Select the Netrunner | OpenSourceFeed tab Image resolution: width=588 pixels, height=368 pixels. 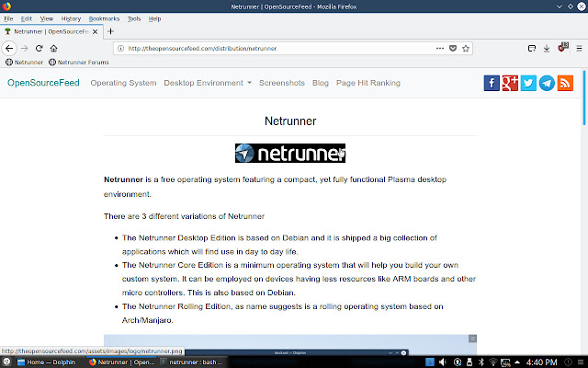51,31
